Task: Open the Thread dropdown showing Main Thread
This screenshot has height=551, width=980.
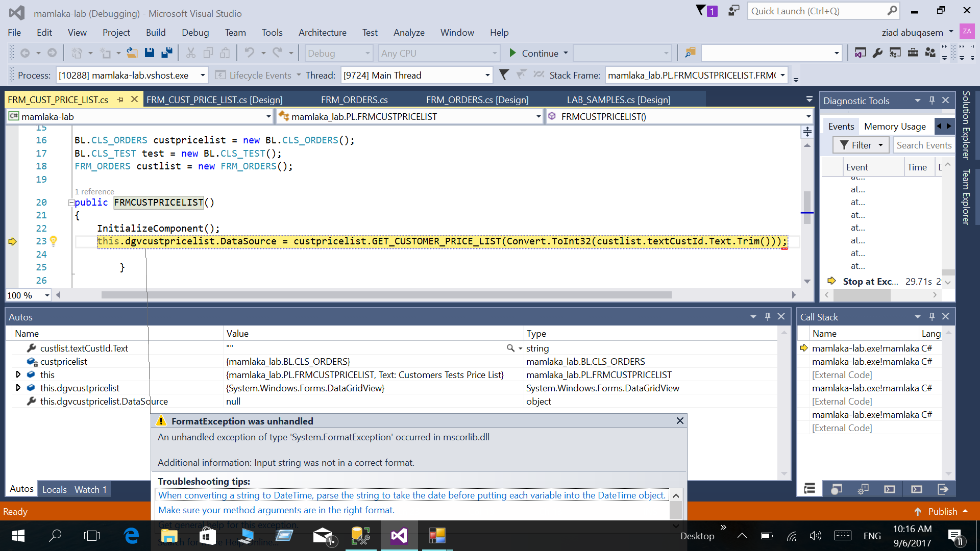Action: point(486,74)
